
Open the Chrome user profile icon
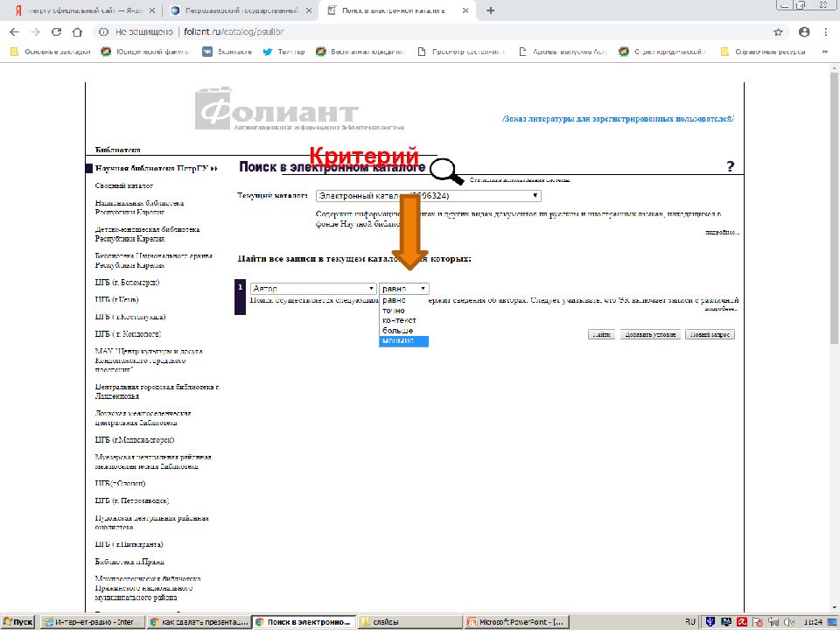point(804,31)
